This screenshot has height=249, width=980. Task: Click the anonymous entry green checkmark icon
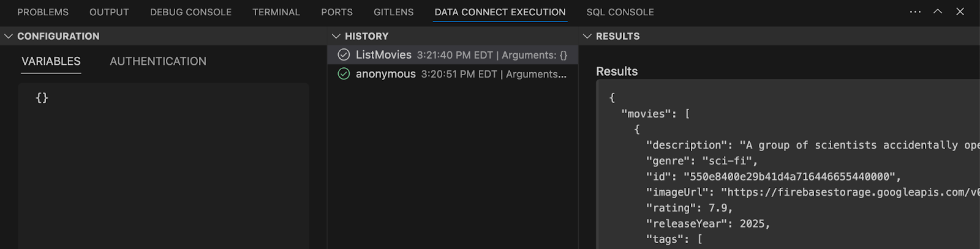[x=344, y=74]
